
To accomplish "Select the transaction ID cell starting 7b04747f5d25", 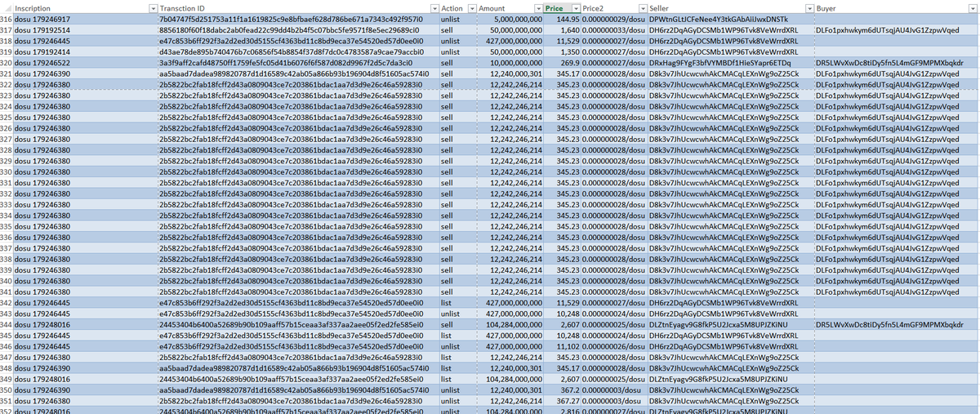I will [298, 18].
